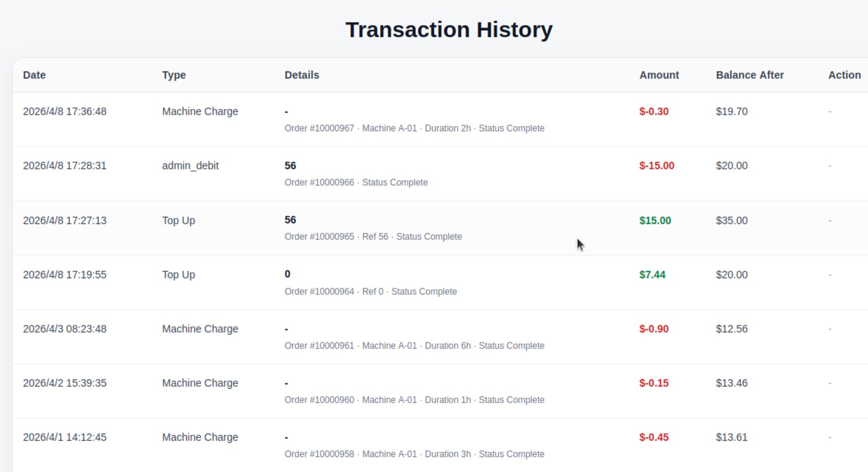The width and height of the screenshot is (868, 472).
Task: Select Order #10000958 Duration 3h details
Action: 414,454
